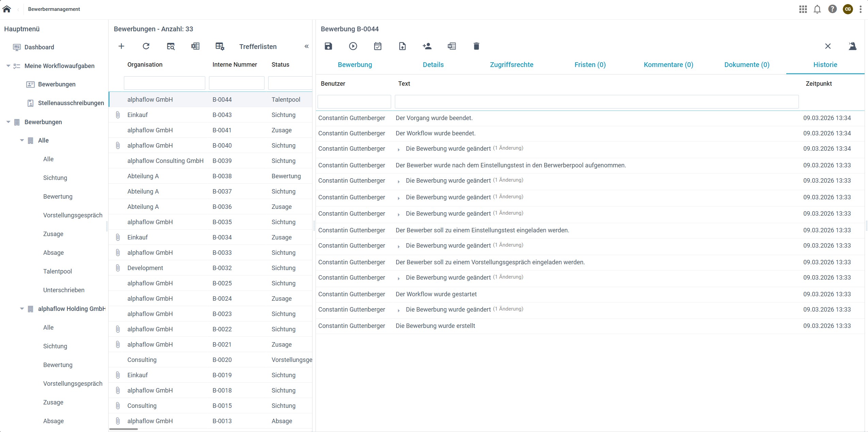Open the Trefferlisten button

[x=258, y=47]
